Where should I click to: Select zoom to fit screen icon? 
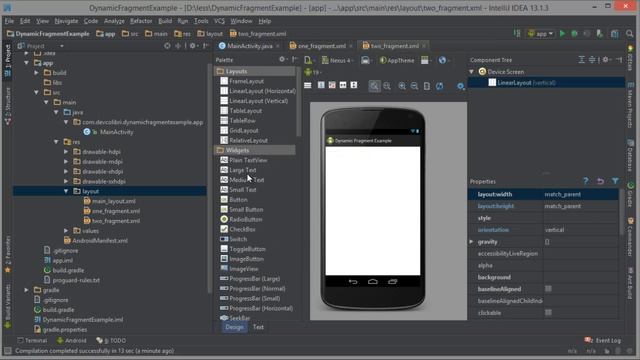374,86
